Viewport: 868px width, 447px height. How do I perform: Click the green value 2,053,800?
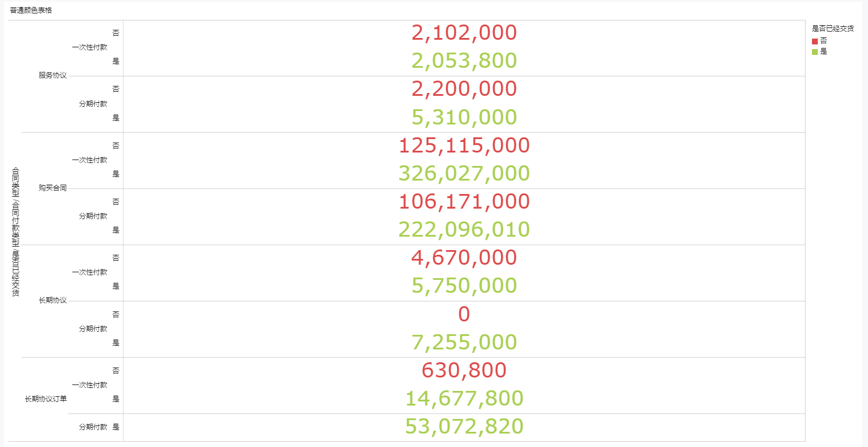(464, 61)
